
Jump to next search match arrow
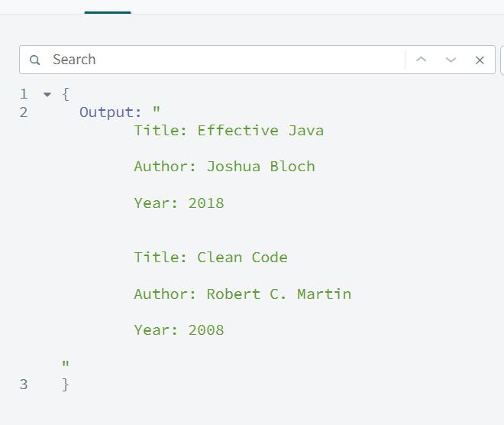tap(451, 60)
